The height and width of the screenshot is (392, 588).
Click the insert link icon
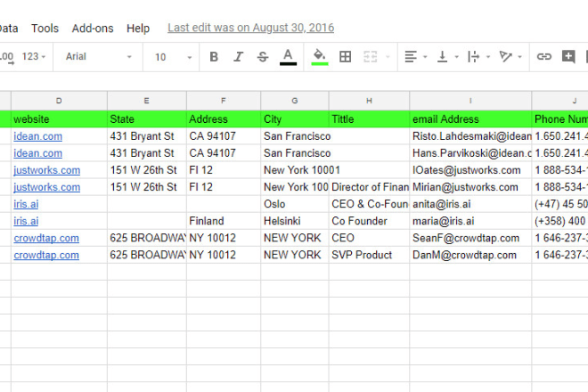pyautogui.click(x=543, y=57)
